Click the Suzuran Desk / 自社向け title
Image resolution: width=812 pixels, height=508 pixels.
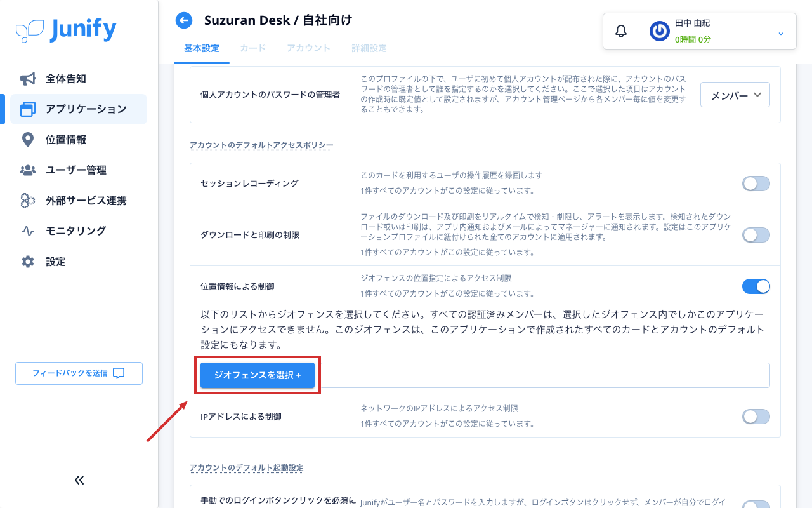278,20
